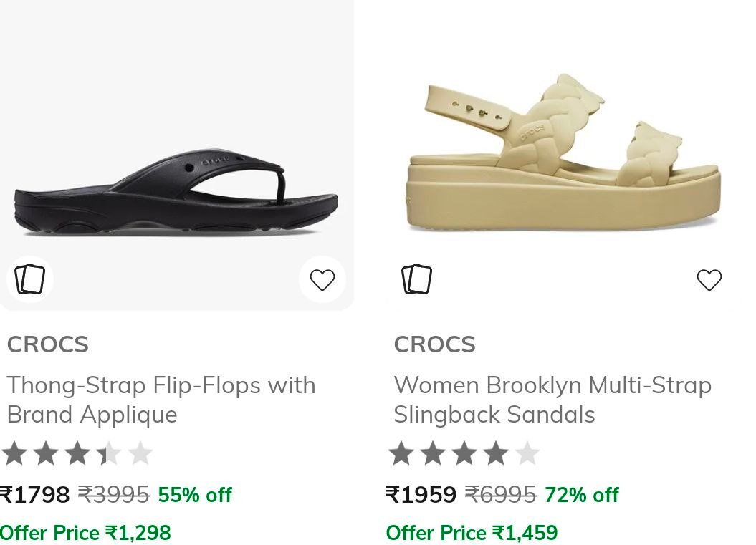Select the ₹1798 price of the flip-flops

[x=34, y=494]
